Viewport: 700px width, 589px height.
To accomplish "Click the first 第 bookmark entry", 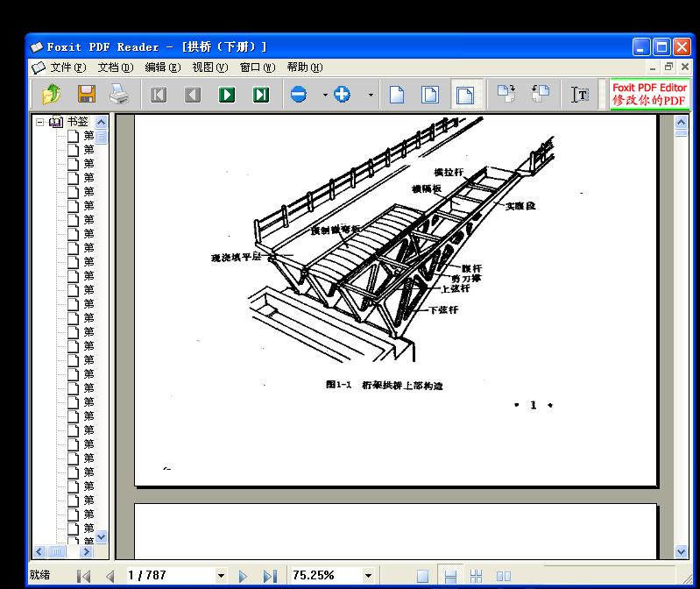I will tap(88, 136).
